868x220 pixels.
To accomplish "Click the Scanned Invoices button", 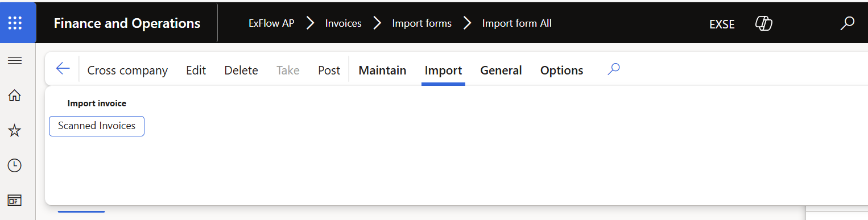I will coord(97,126).
